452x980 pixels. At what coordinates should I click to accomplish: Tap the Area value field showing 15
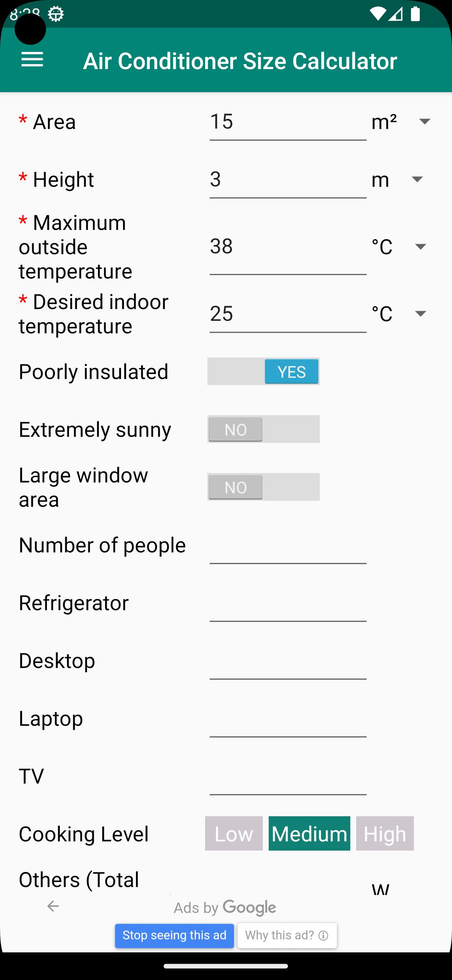(x=288, y=122)
